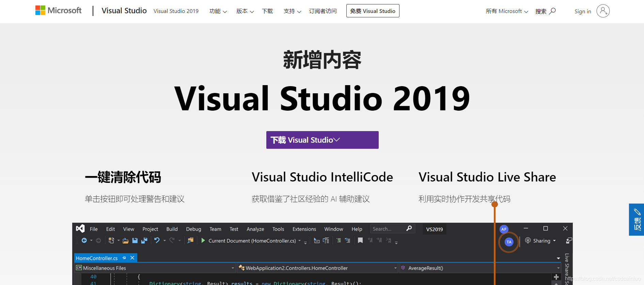
Task: Open the Help menu in IDE
Action: (x=357, y=229)
